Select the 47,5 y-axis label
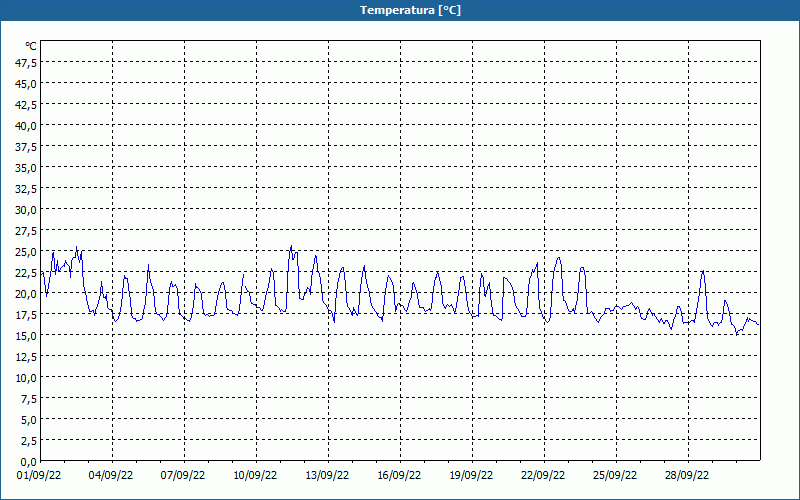 tap(26, 63)
